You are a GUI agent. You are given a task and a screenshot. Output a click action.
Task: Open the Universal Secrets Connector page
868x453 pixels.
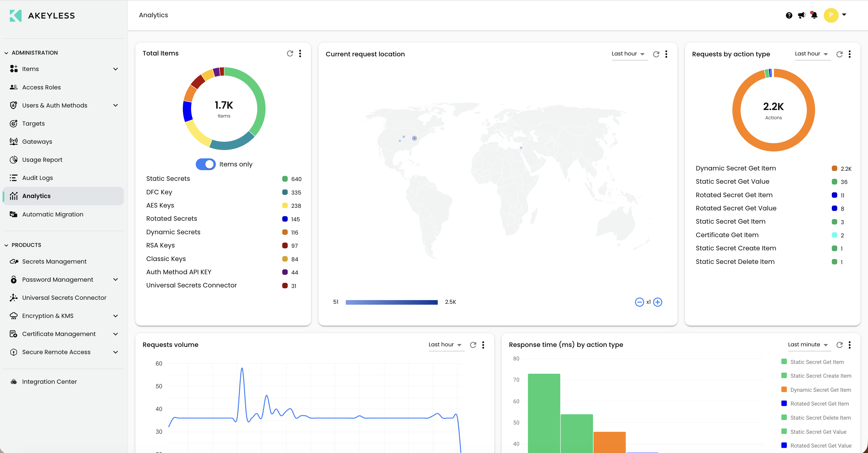click(x=64, y=297)
